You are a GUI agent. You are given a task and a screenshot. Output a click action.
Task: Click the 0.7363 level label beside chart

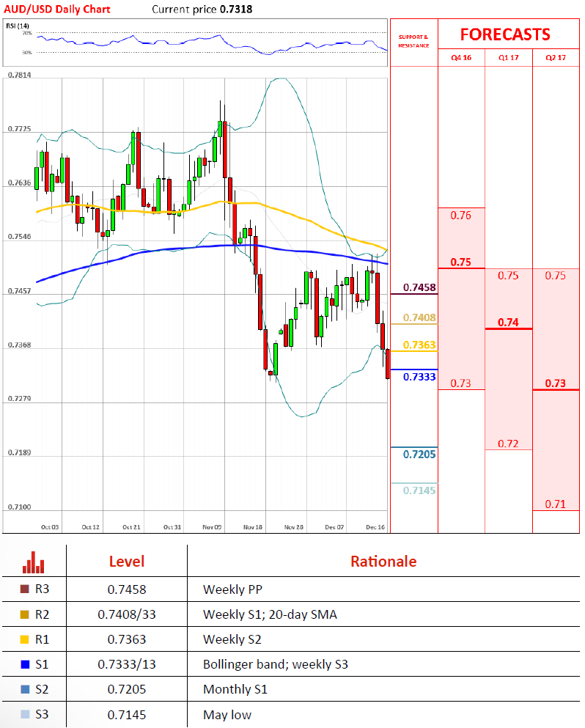(419, 345)
